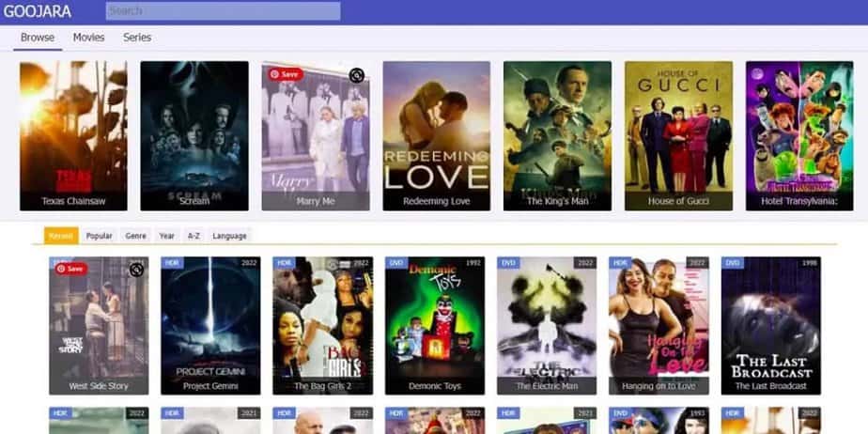This screenshot has width=868, height=434.
Task: Focus the Search input field
Action: click(223, 11)
